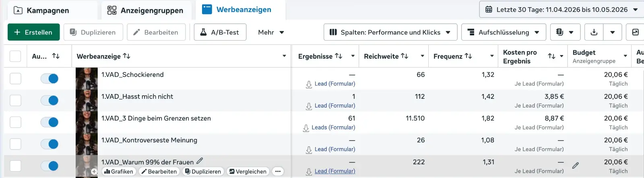Screen dimensions: 644x178
Task: Sort by the Au... status column arrows
Action: pos(56,56)
